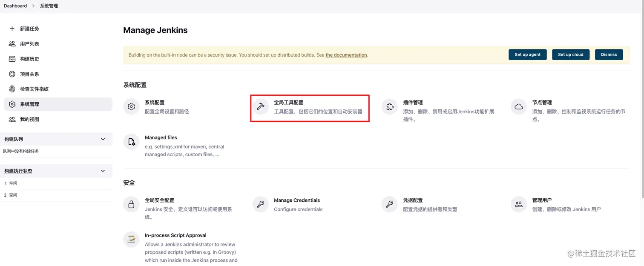Open the 全局安全配置 title link
This screenshot has height=266, width=644.
[159, 200]
